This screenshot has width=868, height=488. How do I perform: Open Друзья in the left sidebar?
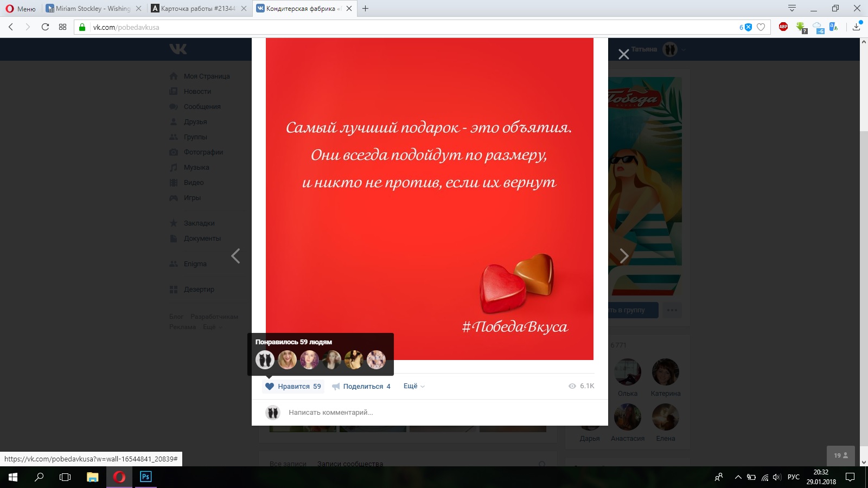point(195,122)
